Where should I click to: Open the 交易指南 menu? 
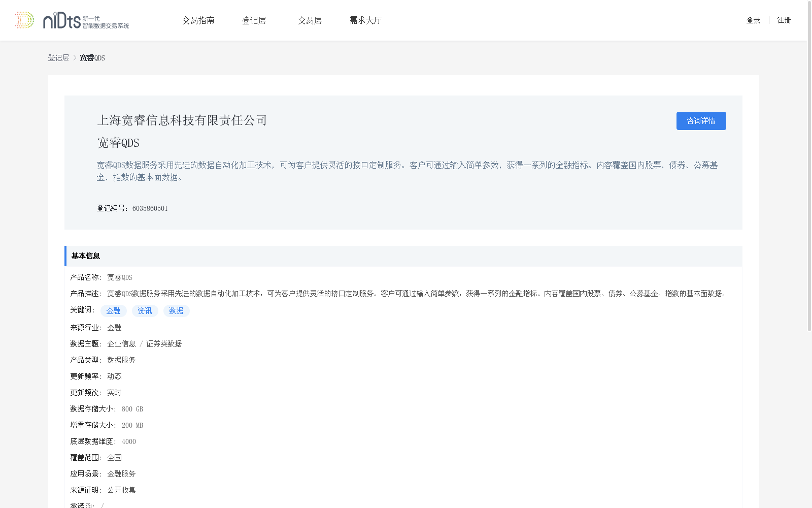pos(198,20)
